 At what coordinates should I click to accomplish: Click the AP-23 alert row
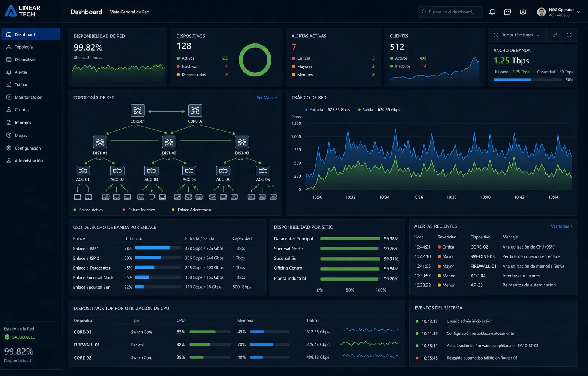click(x=493, y=285)
